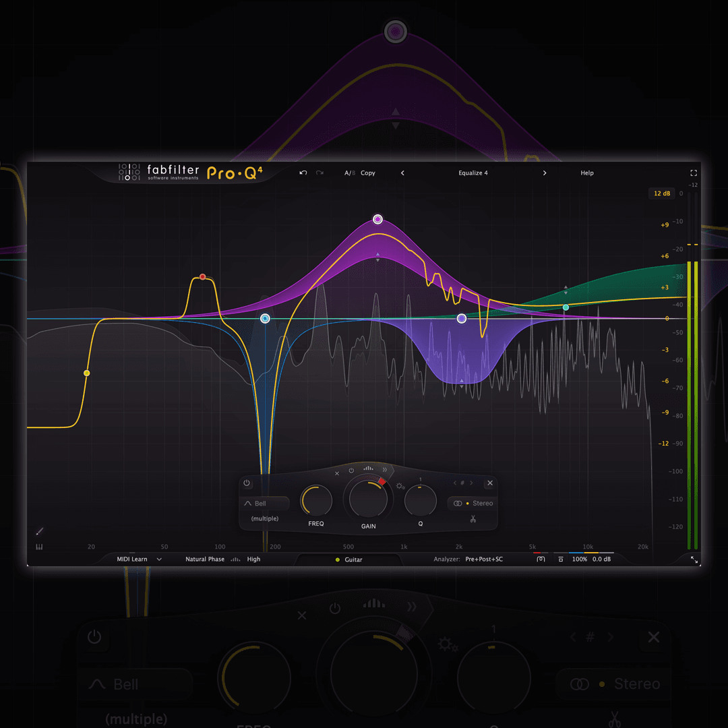The image size is (728, 728).
Task: Open the (multiple) slope dropdown
Action: coord(265,518)
